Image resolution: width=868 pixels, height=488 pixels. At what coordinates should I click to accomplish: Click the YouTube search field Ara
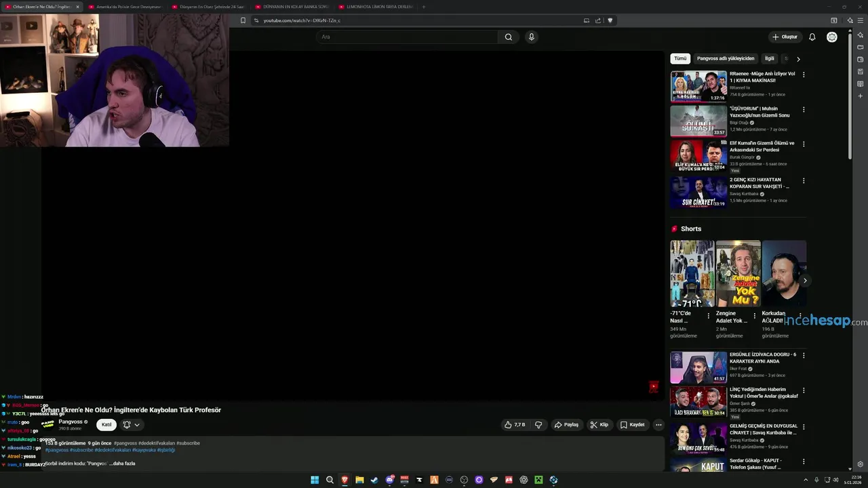407,37
